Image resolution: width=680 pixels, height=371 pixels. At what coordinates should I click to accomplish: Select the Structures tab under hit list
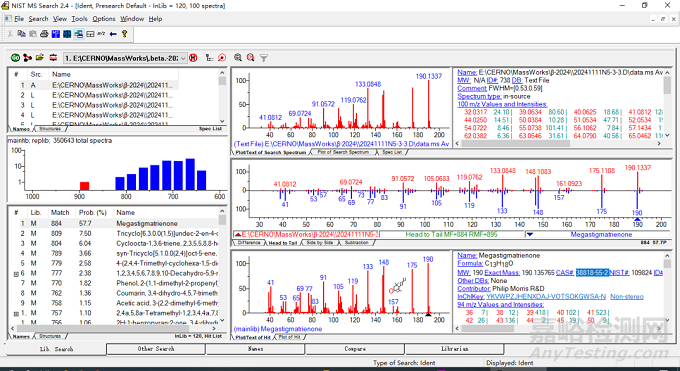(50, 336)
